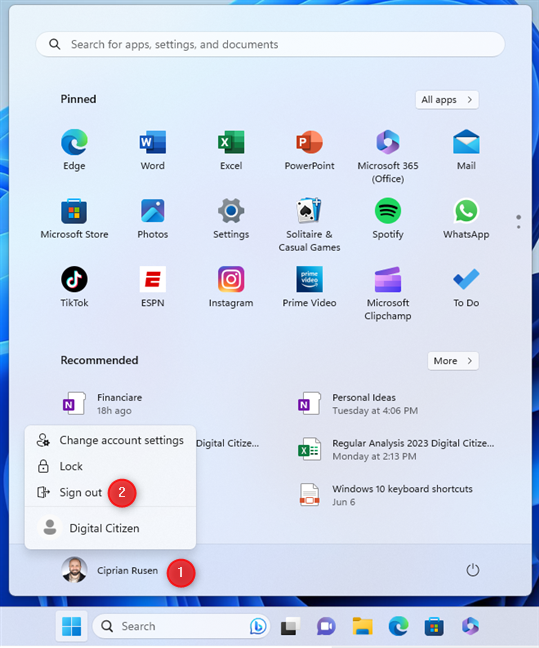539x648 pixels.
Task: Launch the To Do app
Action: 466,286
